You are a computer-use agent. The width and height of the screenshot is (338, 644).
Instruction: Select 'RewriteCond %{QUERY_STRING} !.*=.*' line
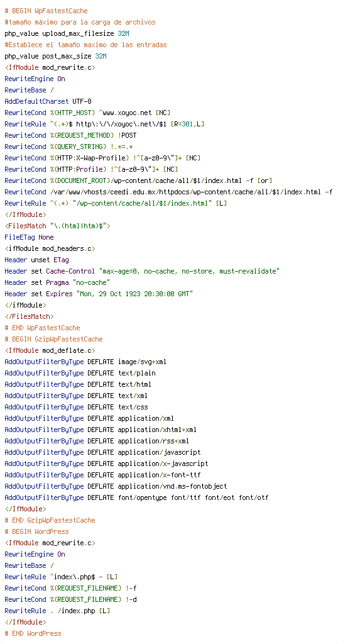[x=68, y=147]
